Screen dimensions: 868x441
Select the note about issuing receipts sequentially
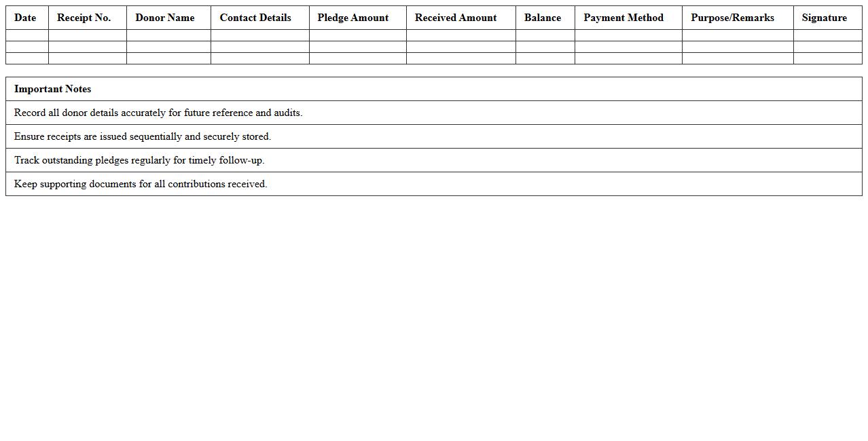[x=143, y=136]
